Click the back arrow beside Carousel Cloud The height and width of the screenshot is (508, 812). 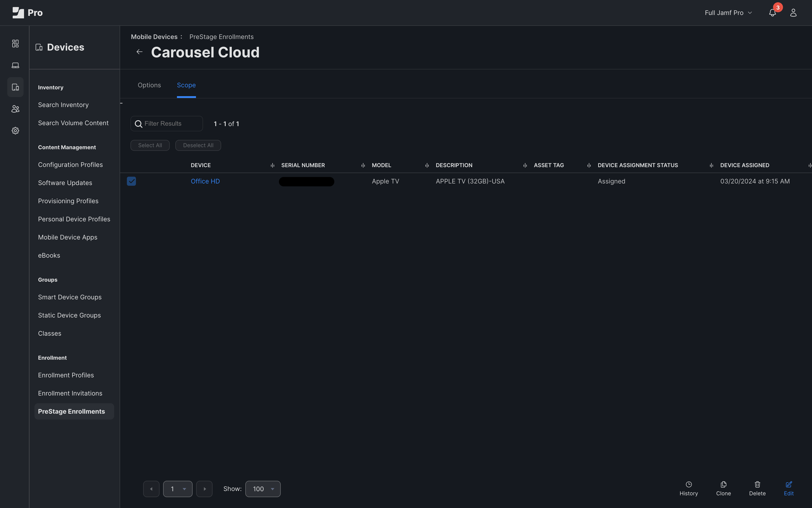(140, 52)
